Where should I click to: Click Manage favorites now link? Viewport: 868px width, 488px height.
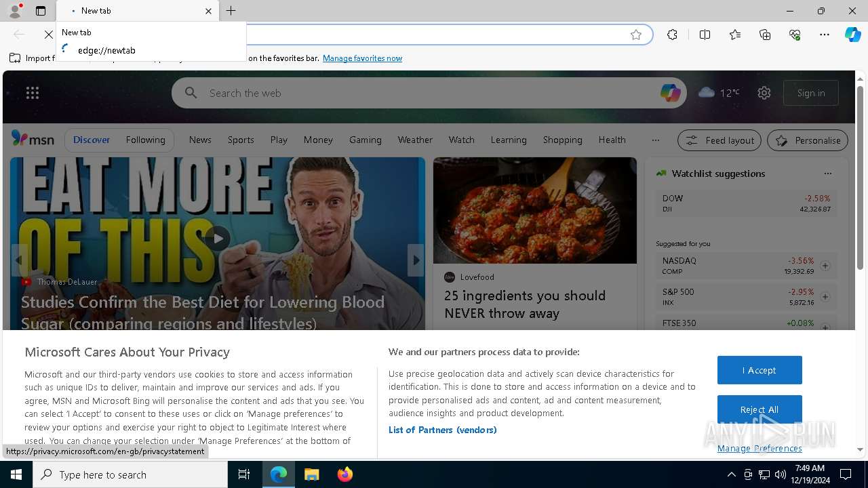click(x=362, y=58)
